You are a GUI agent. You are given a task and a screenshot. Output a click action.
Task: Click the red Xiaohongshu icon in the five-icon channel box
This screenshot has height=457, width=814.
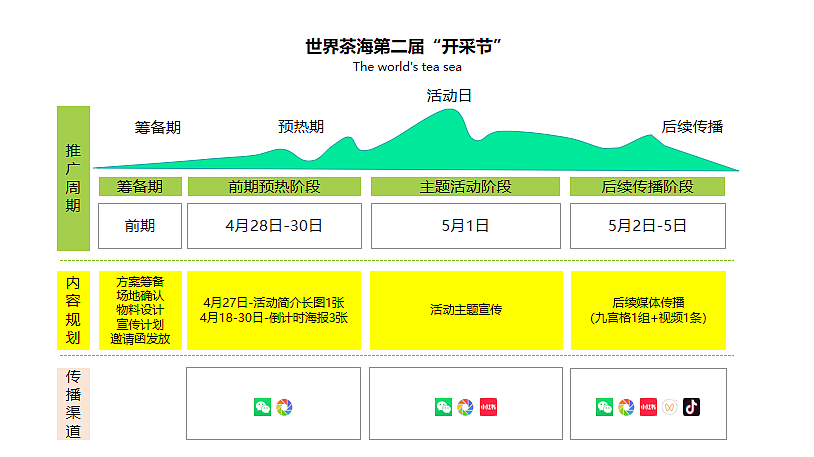click(648, 407)
